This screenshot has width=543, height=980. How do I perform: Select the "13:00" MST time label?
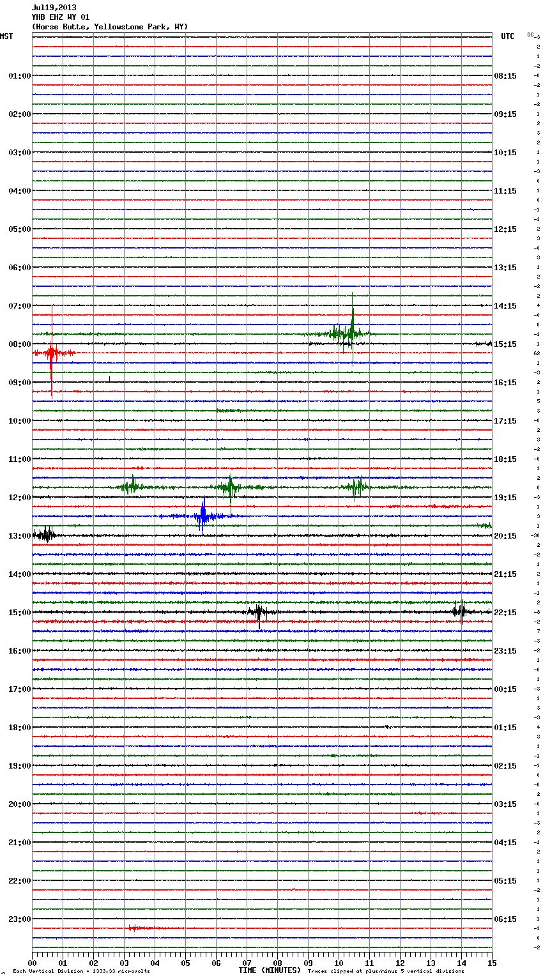point(19,536)
